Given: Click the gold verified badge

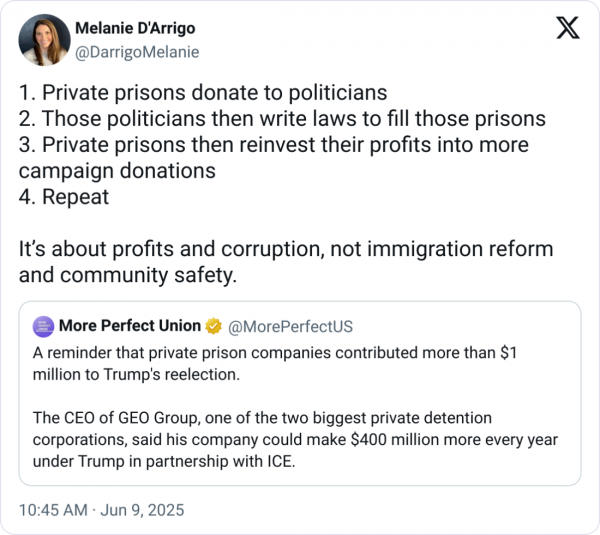Looking at the screenshot, I should [213, 326].
